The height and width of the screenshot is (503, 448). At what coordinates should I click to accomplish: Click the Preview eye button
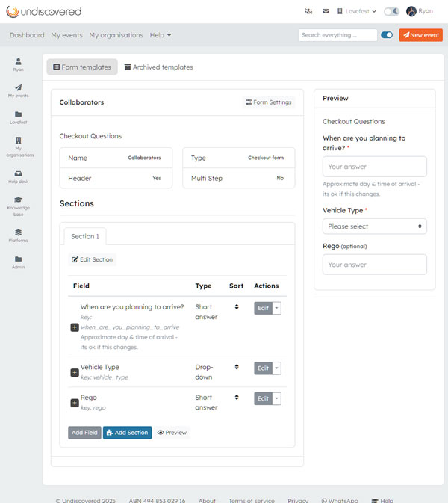pyautogui.click(x=172, y=433)
